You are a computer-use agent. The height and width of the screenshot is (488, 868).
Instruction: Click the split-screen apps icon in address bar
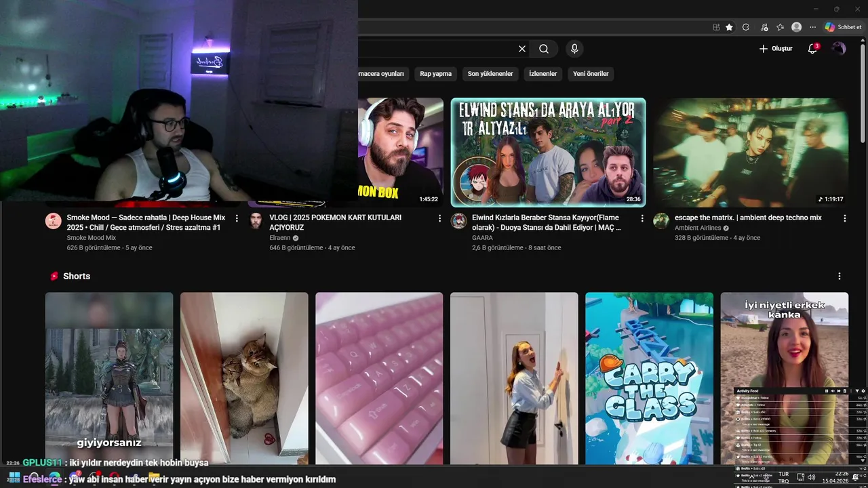click(716, 27)
